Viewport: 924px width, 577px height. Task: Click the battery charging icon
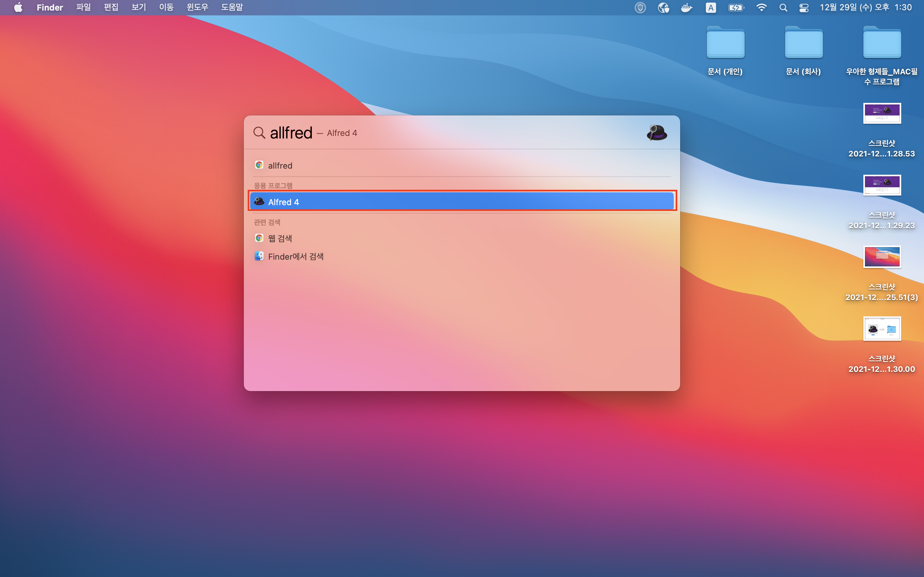[735, 8]
